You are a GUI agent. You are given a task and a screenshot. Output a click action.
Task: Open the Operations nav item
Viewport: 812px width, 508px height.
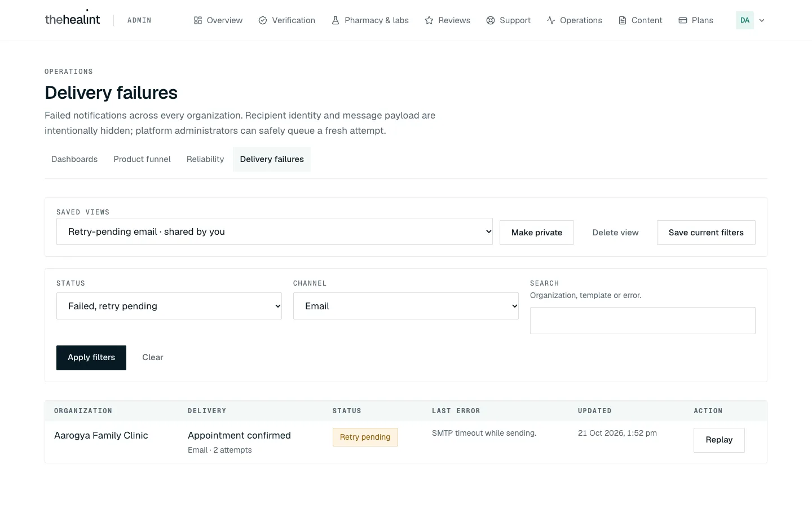[574, 20]
